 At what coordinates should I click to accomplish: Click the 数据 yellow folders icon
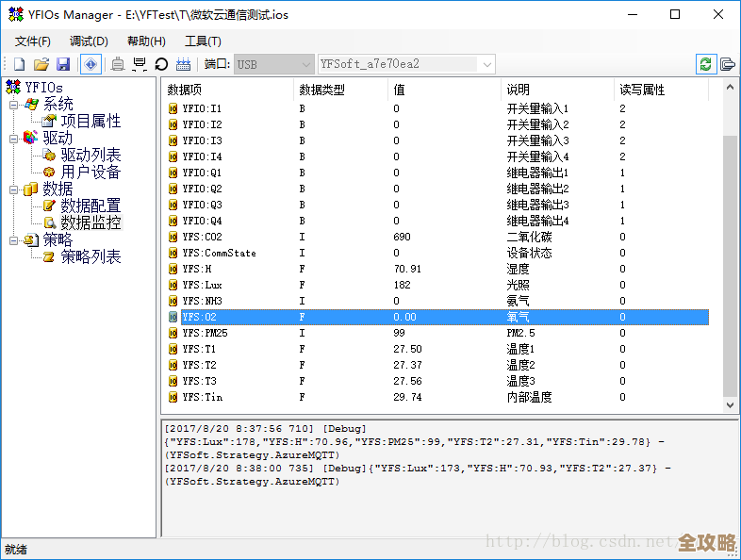[31, 189]
